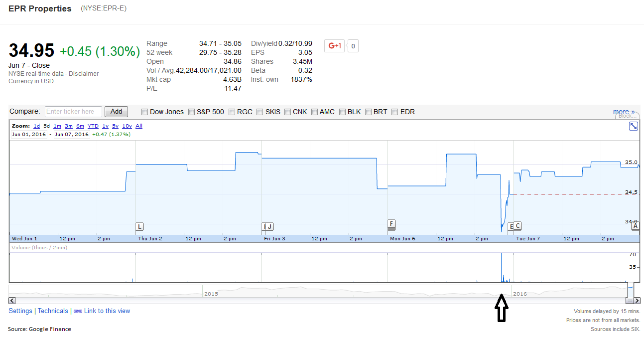644x339 pixels.
Task: Click the price value 34.95
Action: 31,51
